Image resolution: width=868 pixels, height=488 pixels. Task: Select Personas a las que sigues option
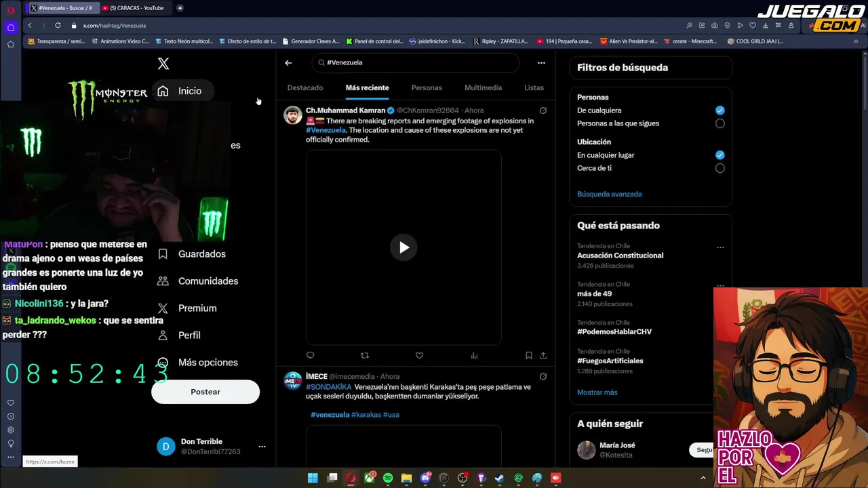[x=719, y=123]
